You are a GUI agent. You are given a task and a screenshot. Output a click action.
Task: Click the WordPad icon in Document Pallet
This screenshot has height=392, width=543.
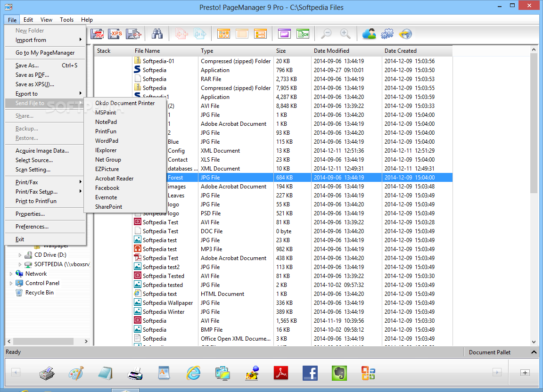[164, 373]
